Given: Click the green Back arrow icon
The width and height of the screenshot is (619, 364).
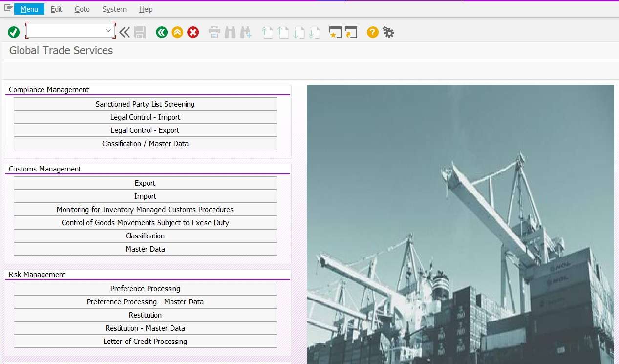Looking at the screenshot, I should tap(162, 33).
